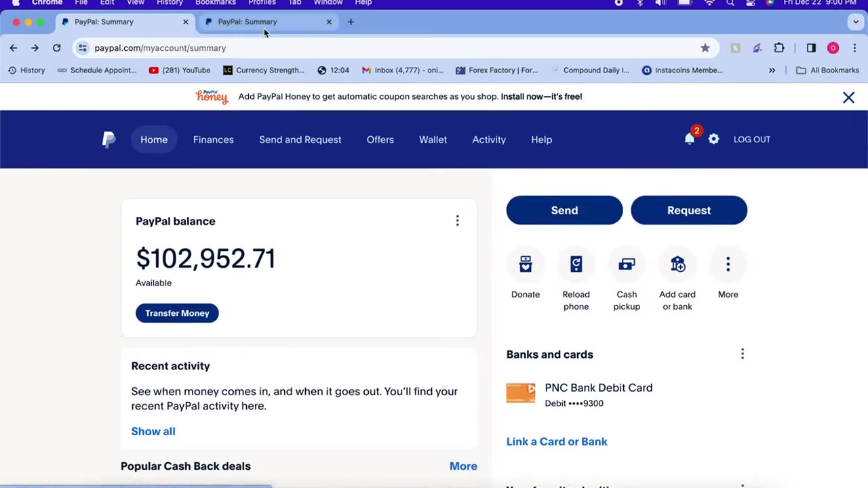Click the Donate icon

click(526, 264)
